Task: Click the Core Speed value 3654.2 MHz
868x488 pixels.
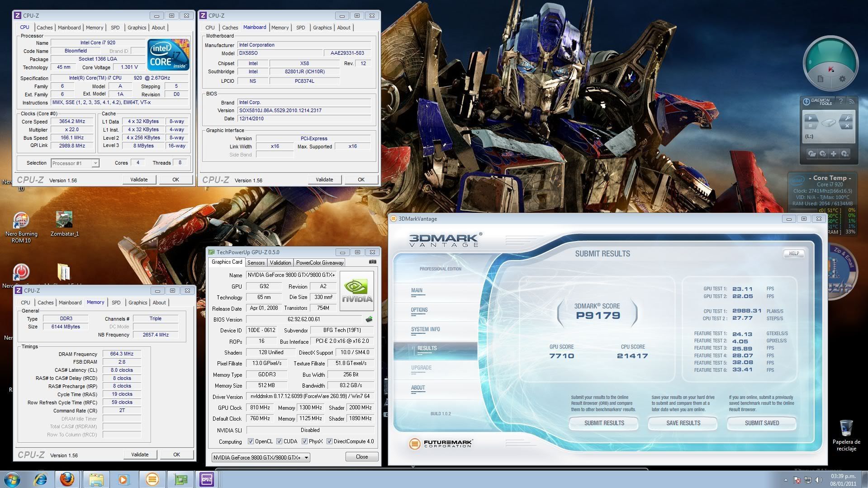Action: (x=72, y=121)
